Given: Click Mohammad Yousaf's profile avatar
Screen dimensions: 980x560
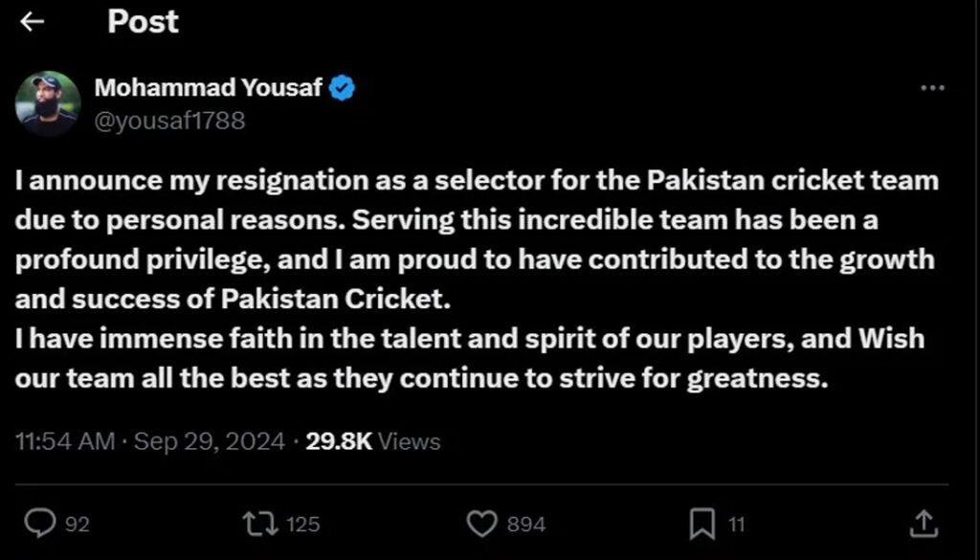Looking at the screenshot, I should coord(47,103).
